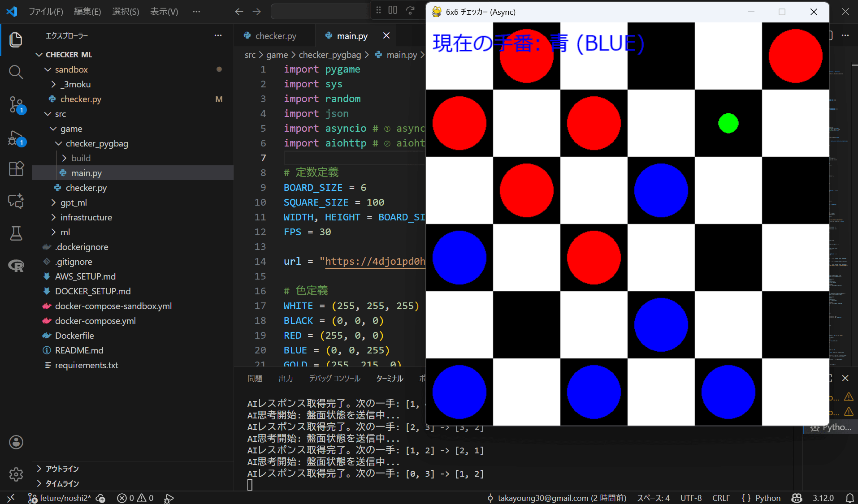The width and height of the screenshot is (858, 504).
Task: Open Dockerfile in the explorer
Action: click(x=74, y=336)
